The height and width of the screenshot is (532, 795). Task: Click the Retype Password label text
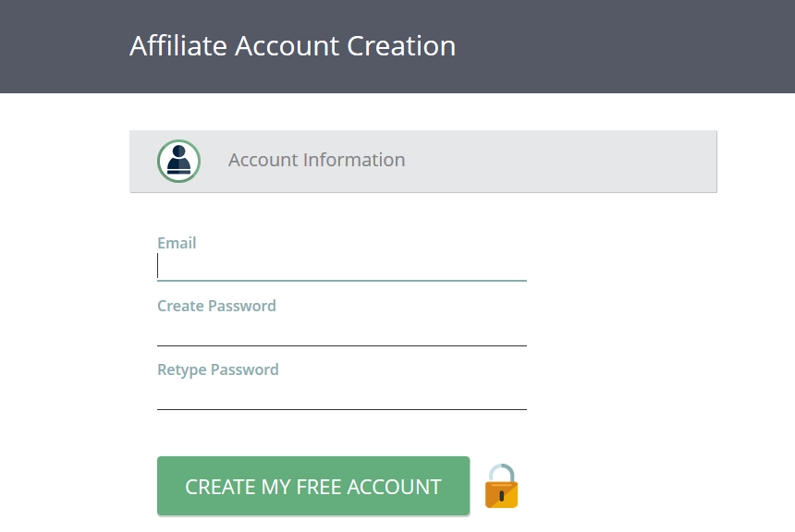[x=217, y=369]
